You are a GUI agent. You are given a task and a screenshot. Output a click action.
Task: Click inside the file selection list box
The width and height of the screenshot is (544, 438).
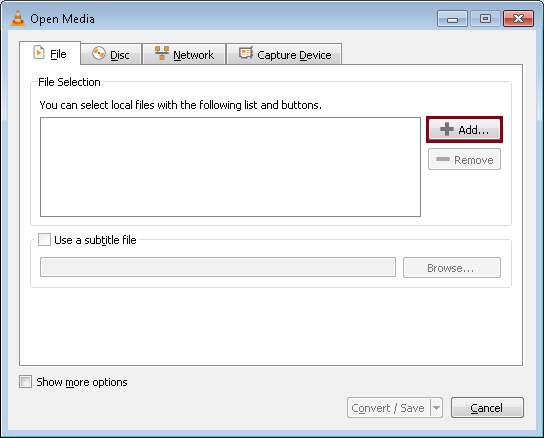[x=230, y=167]
